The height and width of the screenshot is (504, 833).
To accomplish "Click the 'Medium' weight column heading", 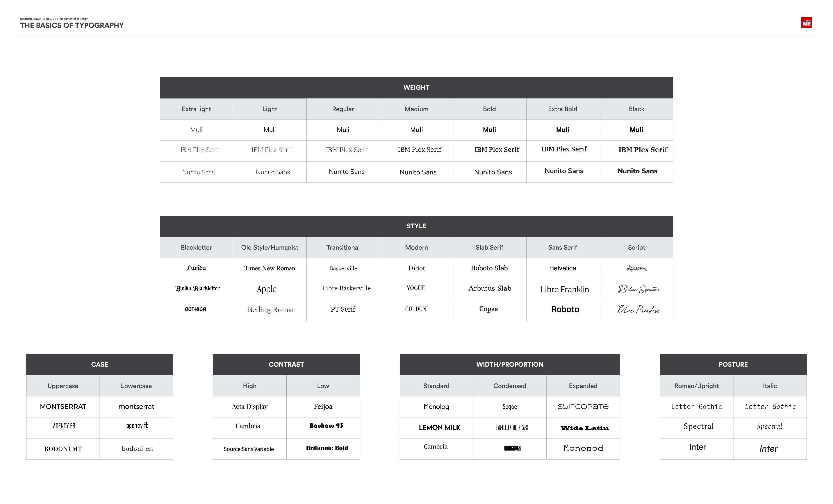I will point(416,109).
